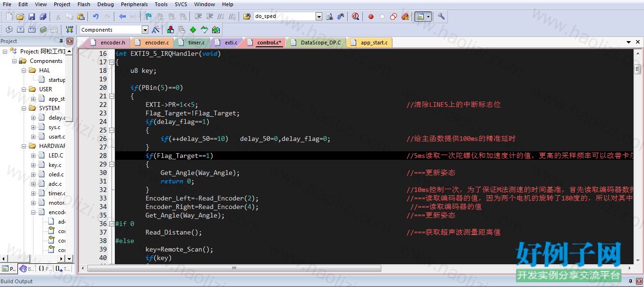Expand the LED.C file node
Screen dimensions: 644x287
pos(34,156)
